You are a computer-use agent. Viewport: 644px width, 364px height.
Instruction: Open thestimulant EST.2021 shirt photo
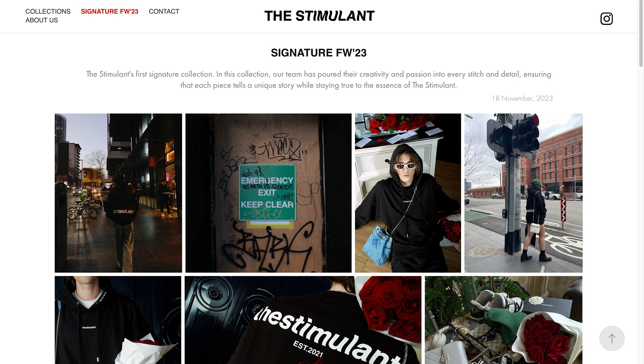pyautogui.click(x=303, y=320)
